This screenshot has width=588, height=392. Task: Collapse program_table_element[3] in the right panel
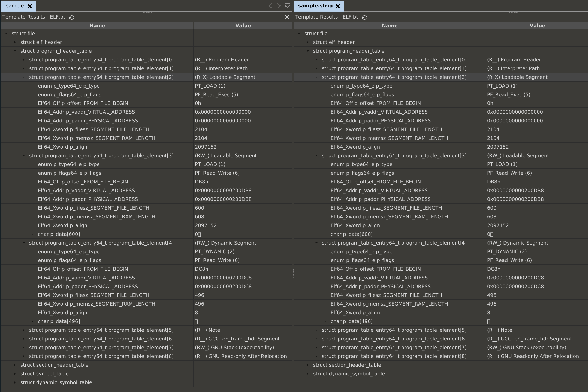pos(316,156)
